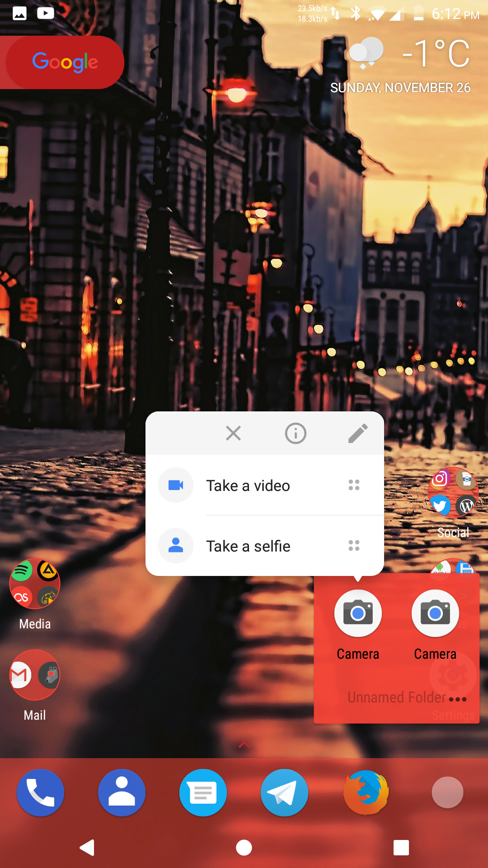The height and width of the screenshot is (868, 488).
Task: Tap the battery status icon
Action: tap(419, 14)
